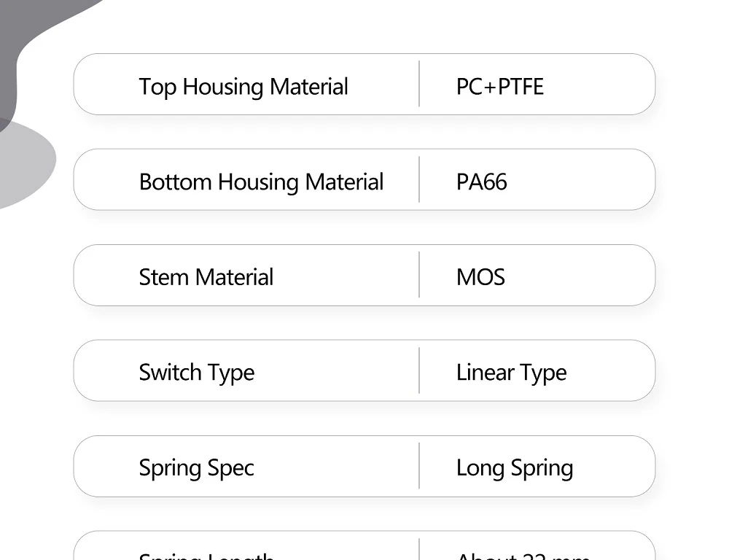This screenshot has height=560, width=729.
Task: Select the "PC+PTFE" value text
Action: coord(500,87)
